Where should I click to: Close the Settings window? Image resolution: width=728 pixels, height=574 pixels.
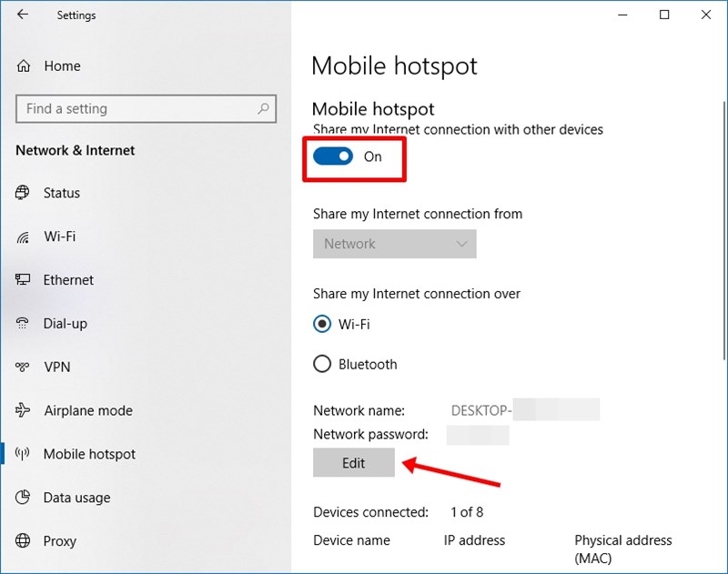pyautogui.click(x=706, y=15)
